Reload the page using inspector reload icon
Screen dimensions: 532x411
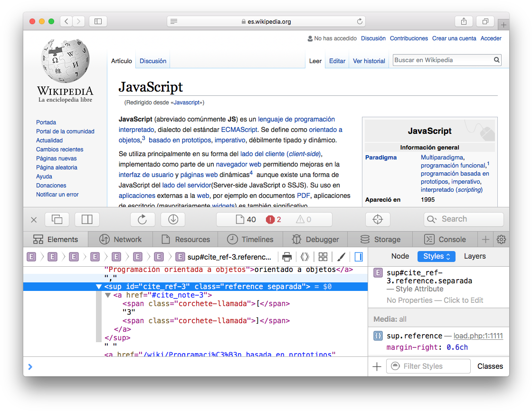pos(142,219)
